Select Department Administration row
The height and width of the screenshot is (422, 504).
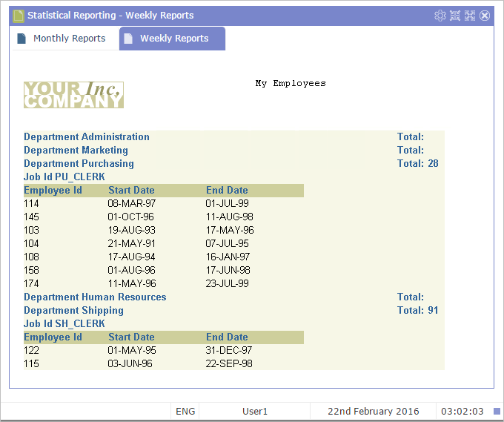click(234, 137)
